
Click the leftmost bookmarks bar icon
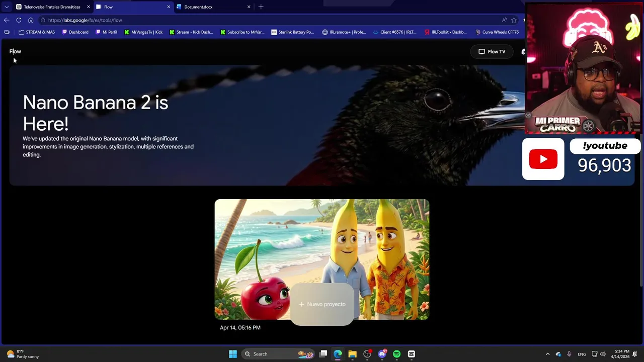(x=7, y=32)
